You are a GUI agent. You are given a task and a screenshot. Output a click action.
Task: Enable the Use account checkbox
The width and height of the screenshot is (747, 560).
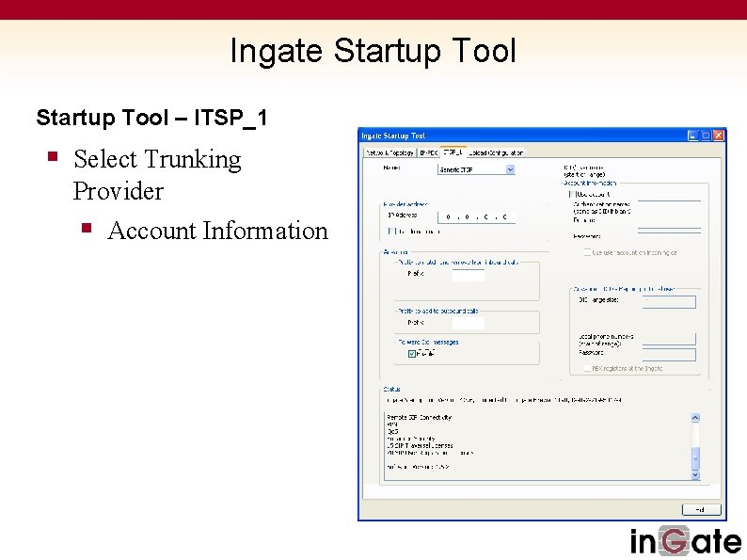(572, 194)
